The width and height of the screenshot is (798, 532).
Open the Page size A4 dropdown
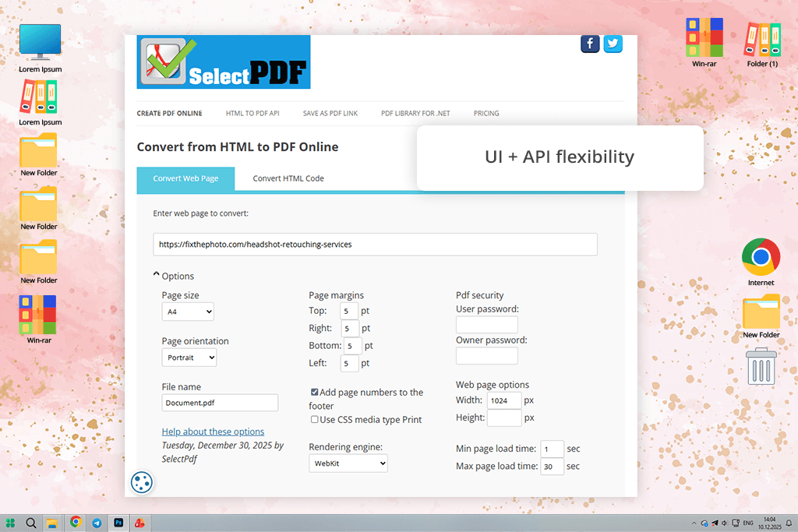click(x=188, y=312)
